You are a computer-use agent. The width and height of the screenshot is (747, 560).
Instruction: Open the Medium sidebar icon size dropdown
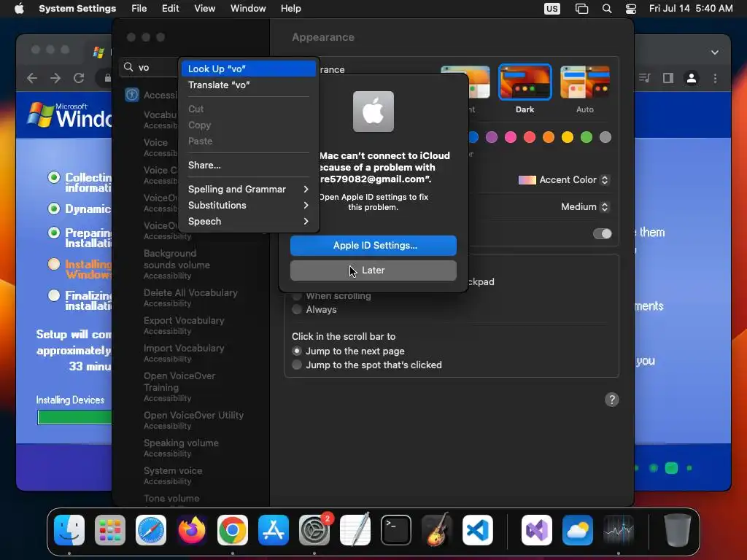point(585,206)
